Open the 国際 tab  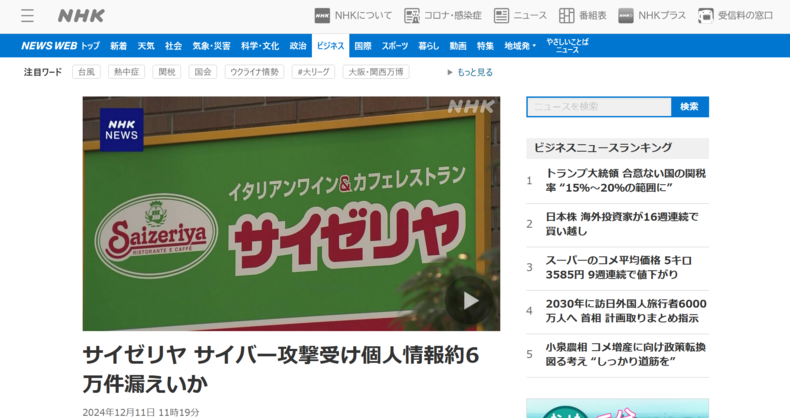363,46
